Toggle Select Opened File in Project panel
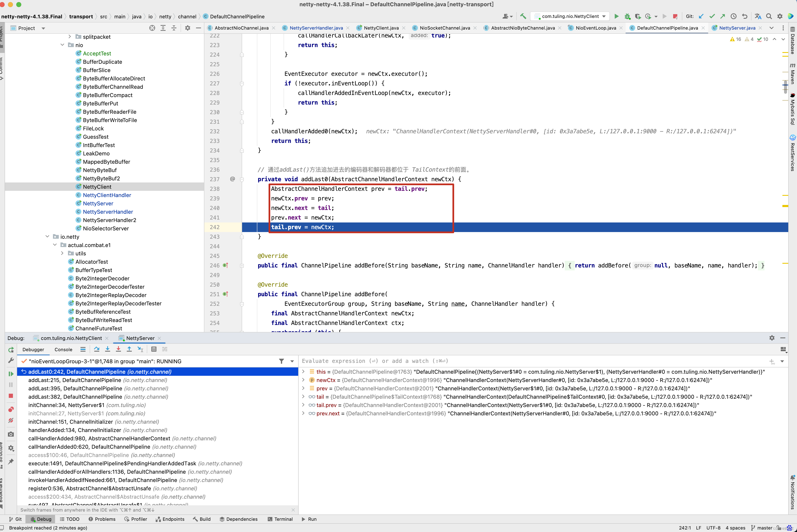 [152, 28]
